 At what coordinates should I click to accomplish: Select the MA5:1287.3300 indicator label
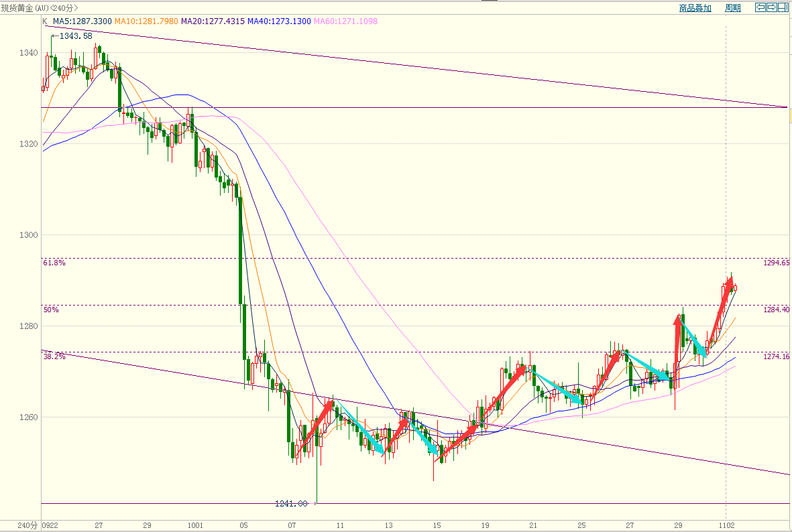click(82, 21)
